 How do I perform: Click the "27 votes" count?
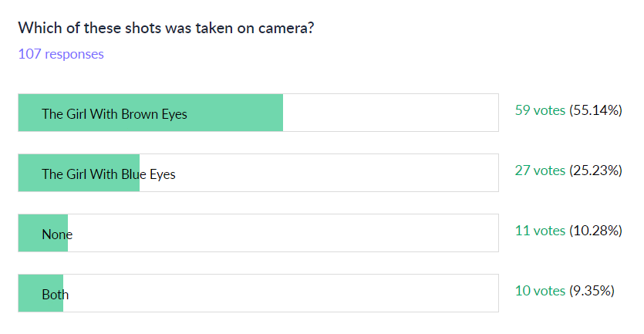pos(540,170)
